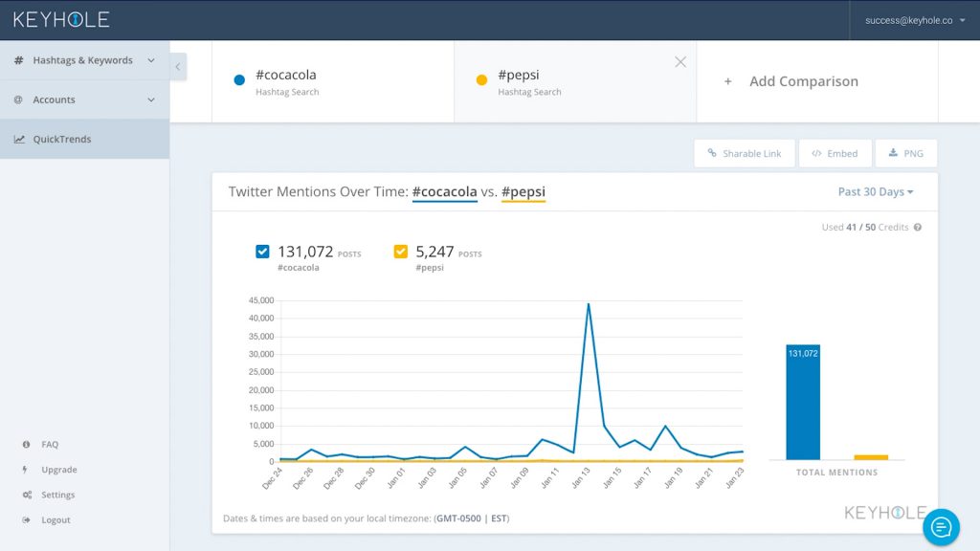The width and height of the screenshot is (980, 551).
Task: Click the #pepsi link in chart title
Action: coord(523,191)
